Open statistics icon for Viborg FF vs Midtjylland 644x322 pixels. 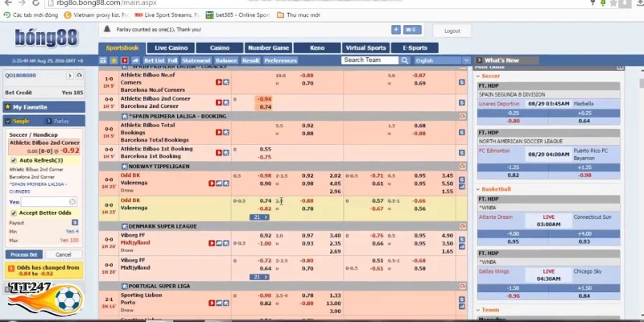461,246
